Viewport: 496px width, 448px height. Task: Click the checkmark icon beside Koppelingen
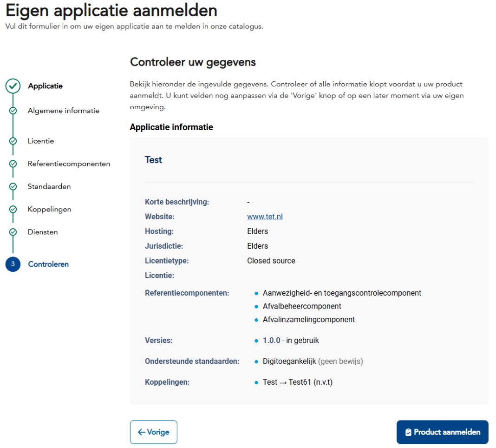click(x=13, y=209)
